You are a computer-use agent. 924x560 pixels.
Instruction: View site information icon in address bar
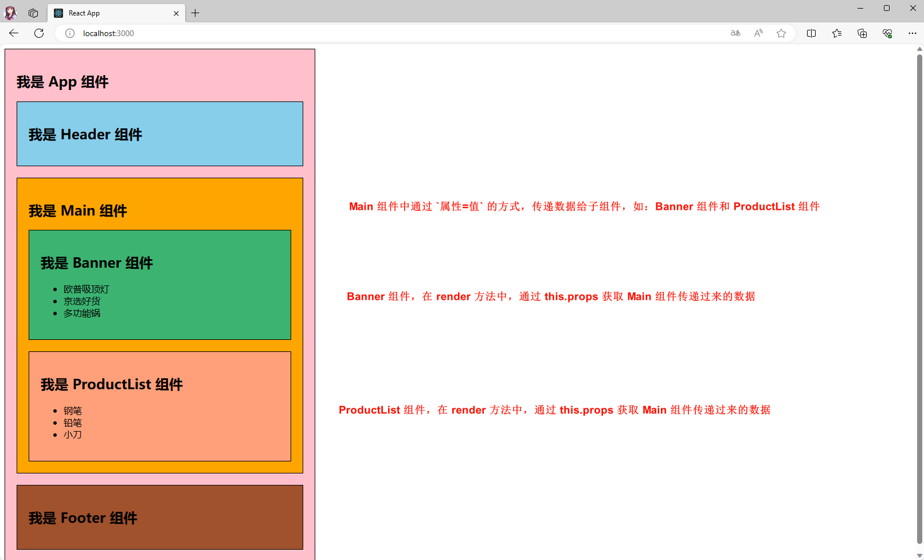point(70,33)
